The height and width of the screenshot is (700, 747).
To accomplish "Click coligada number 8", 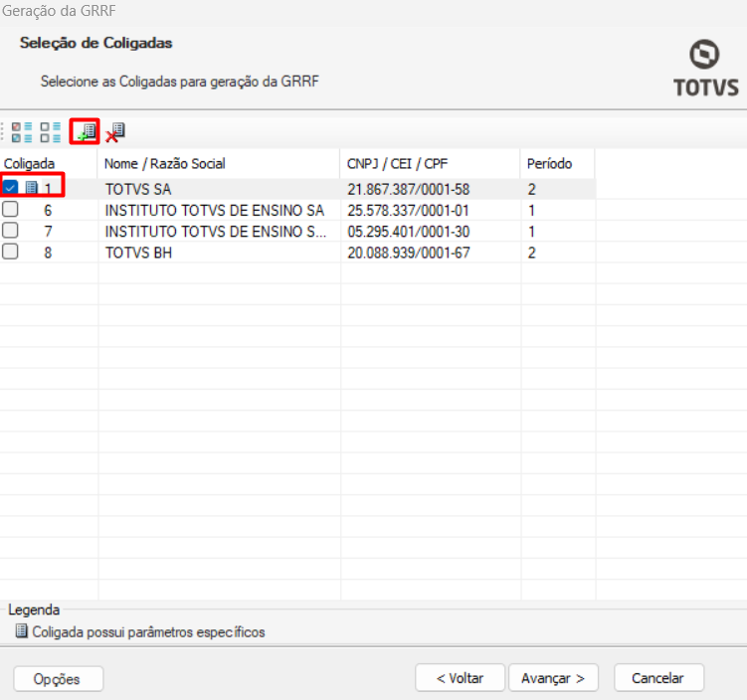I will point(48,253).
